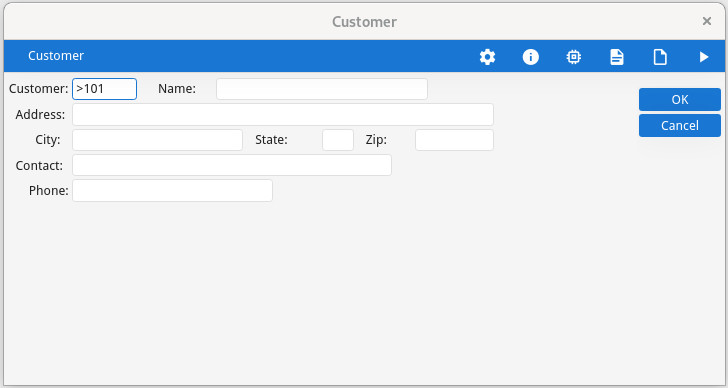Click the blank page icon
Screen dimensions: 728x388
click(660, 57)
